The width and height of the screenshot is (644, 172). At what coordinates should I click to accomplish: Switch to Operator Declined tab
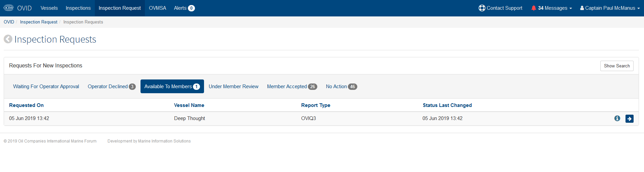click(x=112, y=87)
